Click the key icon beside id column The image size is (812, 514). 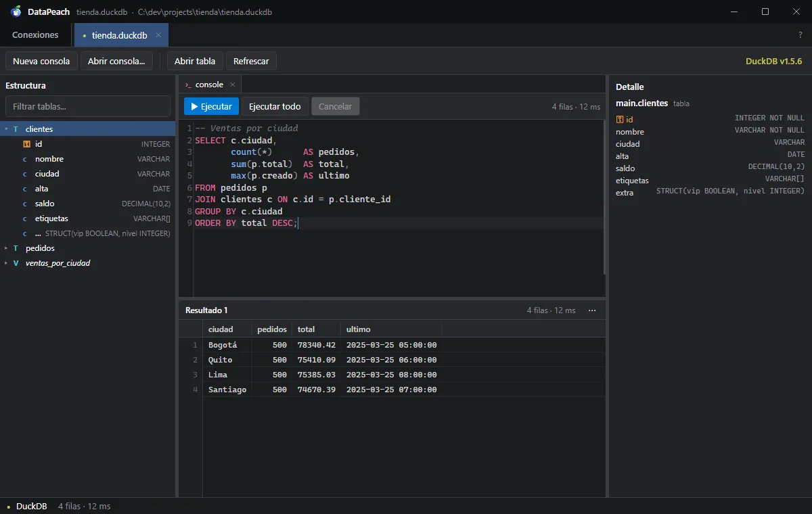pos(26,144)
